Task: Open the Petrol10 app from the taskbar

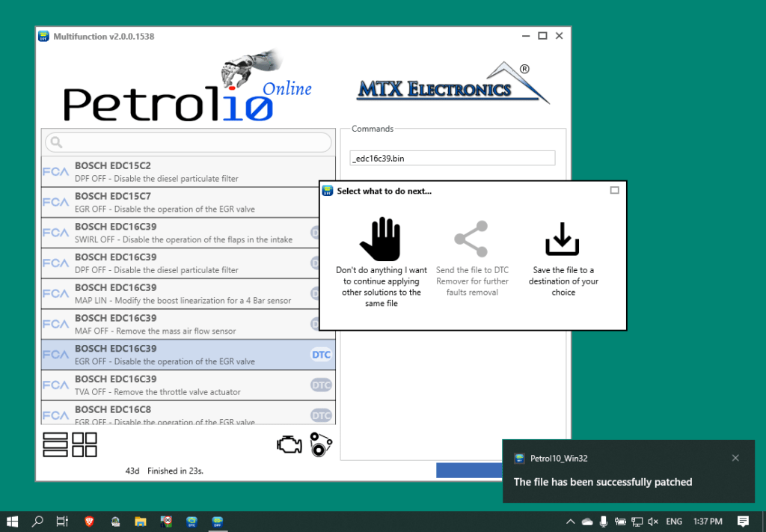Action: (x=218, y=521)
